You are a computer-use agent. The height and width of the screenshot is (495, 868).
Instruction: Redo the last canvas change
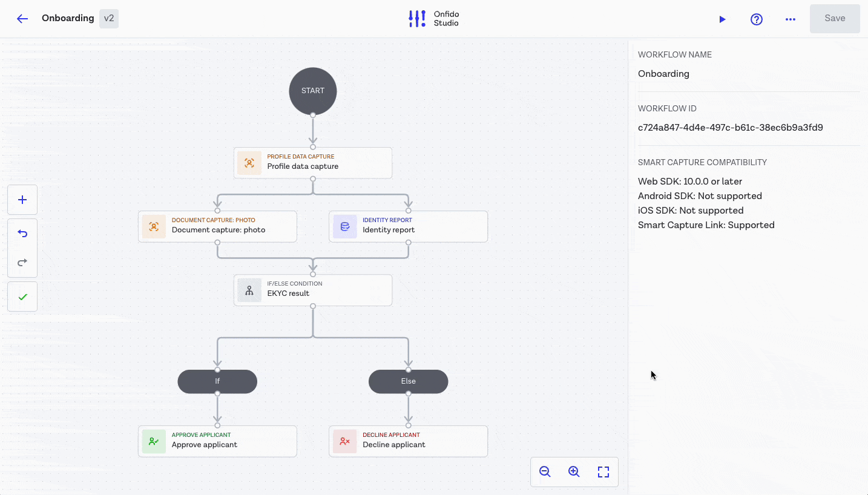tap(22, 262)
